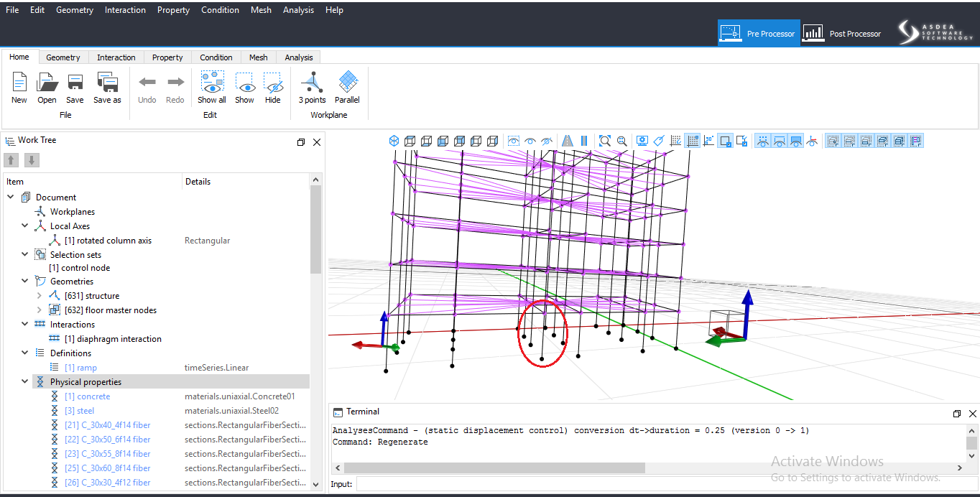Float the Terminal panel
The height and width of the screenshot is (497, 980).
957,414
